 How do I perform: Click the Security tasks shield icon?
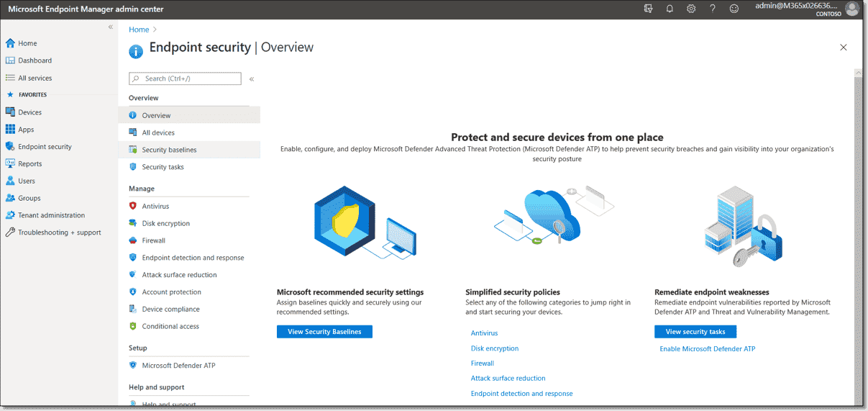pos(133,167)
